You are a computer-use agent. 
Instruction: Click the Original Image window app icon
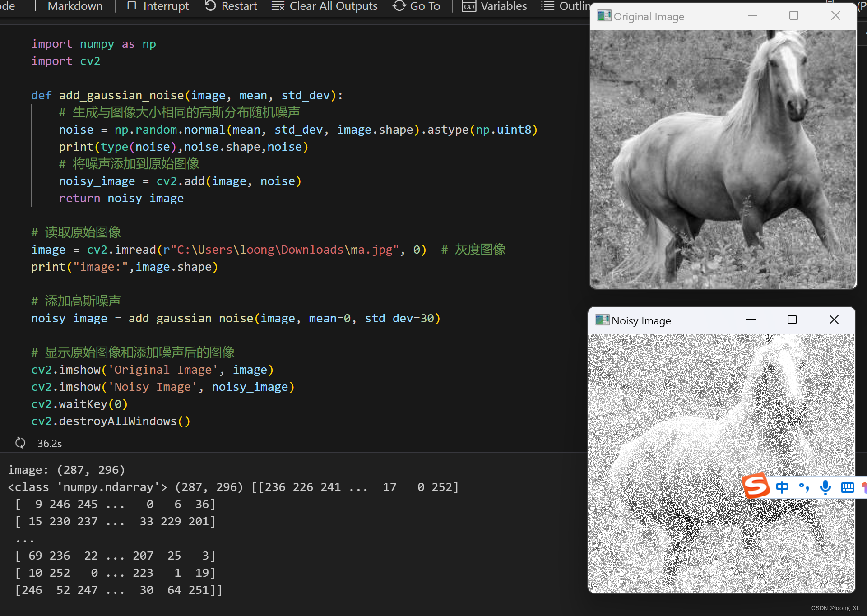tap(604, 16)
